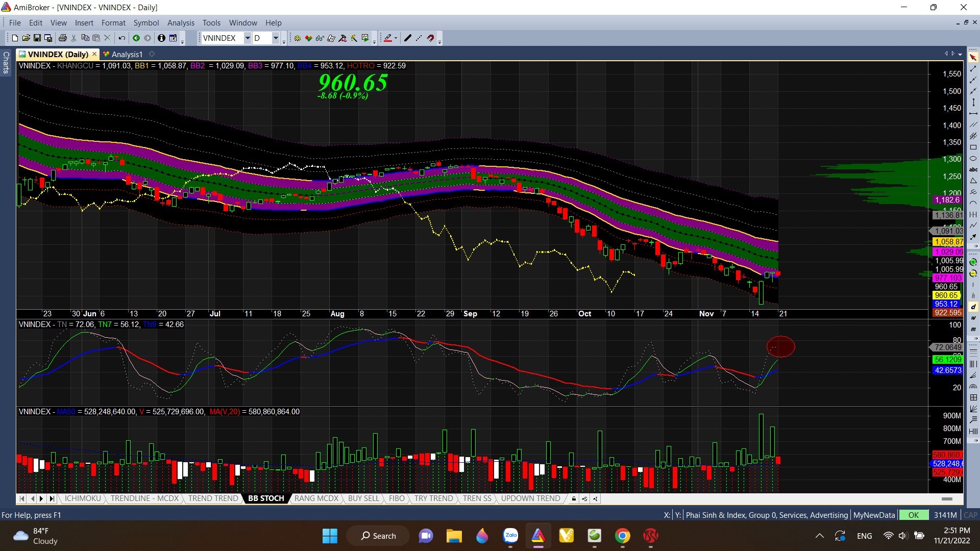The image size is (980, 551).
Task: Select the Parallel lines drawing tool
Action: [x=973, y=124]
